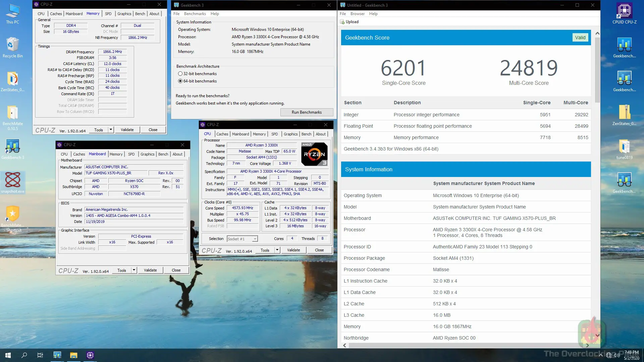Click Tools button in Mainboard CPU-Z window
The height and width of the screenshot is (362, 644).
coord(122,270)
